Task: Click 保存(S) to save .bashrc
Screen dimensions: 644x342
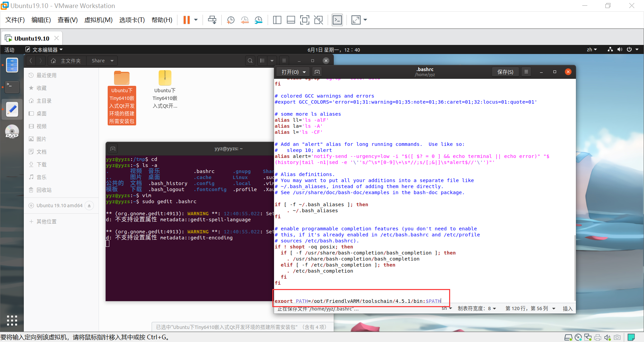Action: pos(505,71)
